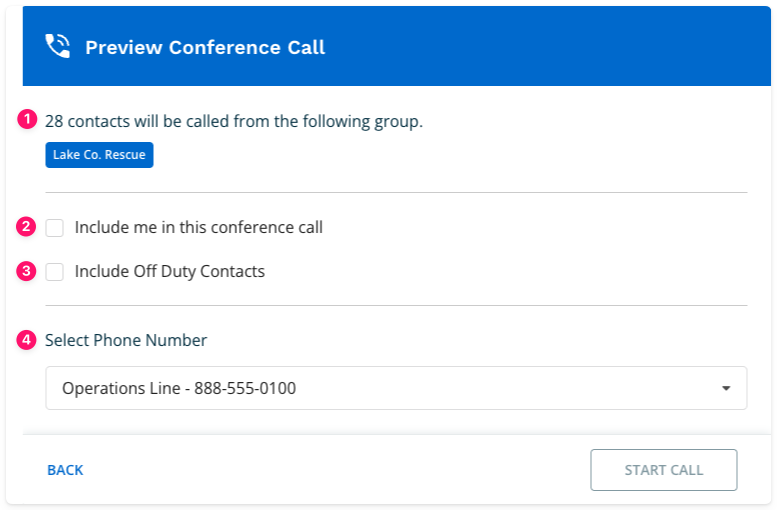Click the pink step 3 badge

(26, 271)
